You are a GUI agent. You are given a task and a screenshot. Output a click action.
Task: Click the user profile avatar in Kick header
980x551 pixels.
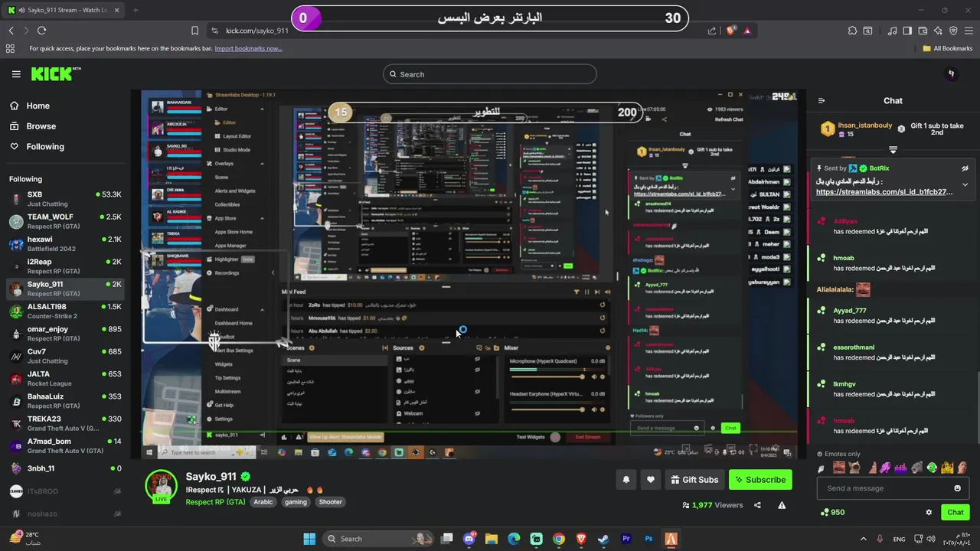[x=952, y=74]
